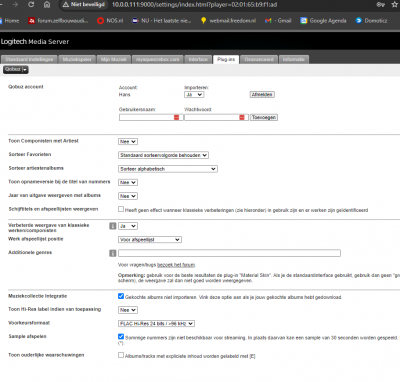
Task: Click the browser address bar URL
Action: (194, 5)
